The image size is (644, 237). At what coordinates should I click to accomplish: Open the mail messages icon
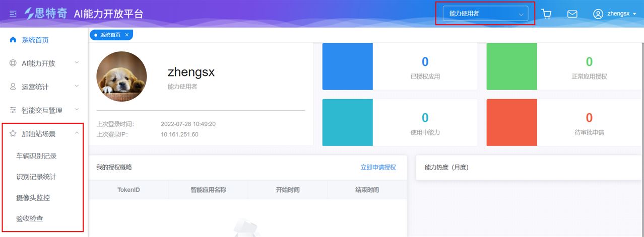point(572,14)
